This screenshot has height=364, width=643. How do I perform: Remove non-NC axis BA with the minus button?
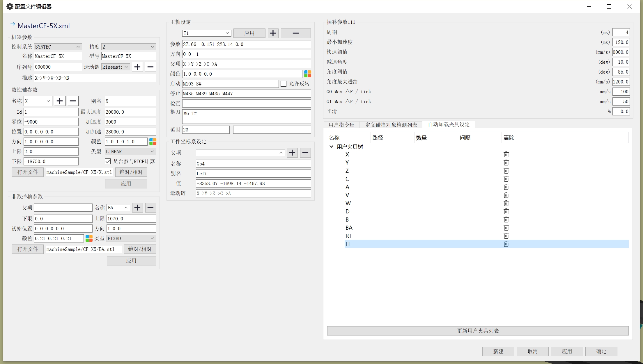150,208
